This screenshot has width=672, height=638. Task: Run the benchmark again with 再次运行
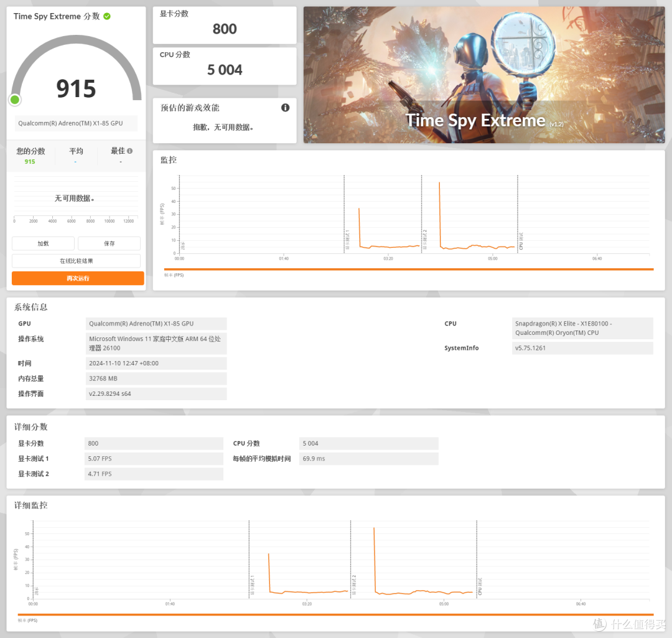tap(78, 278)
